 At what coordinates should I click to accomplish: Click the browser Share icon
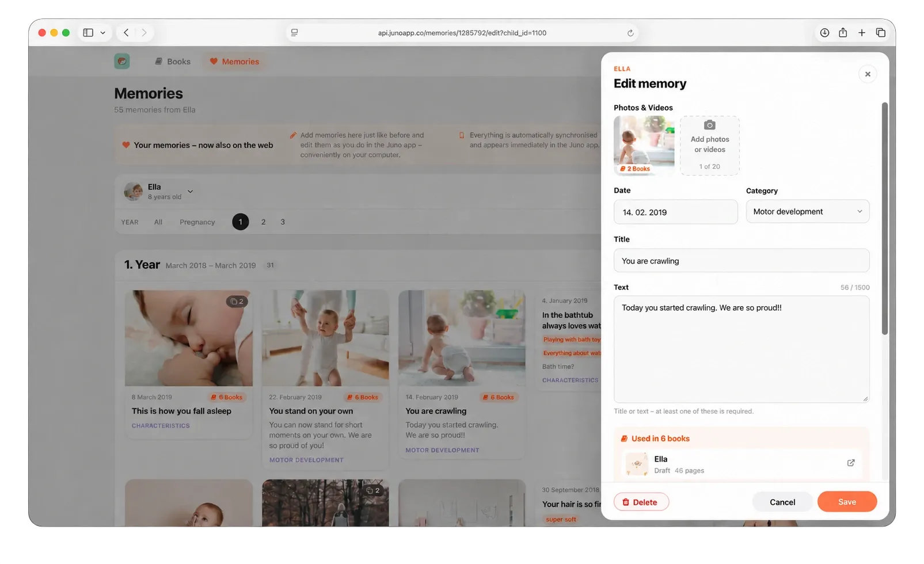(x=843, y=32)
